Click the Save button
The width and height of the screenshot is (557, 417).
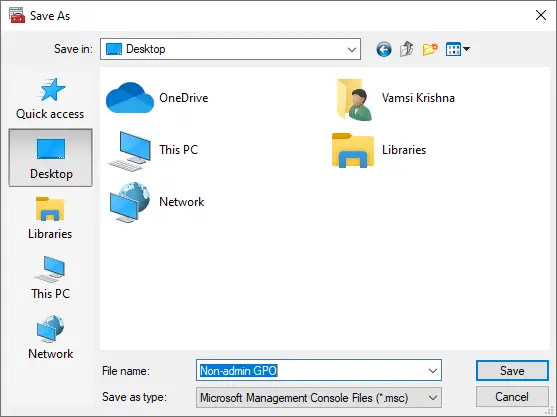(512, 370)
